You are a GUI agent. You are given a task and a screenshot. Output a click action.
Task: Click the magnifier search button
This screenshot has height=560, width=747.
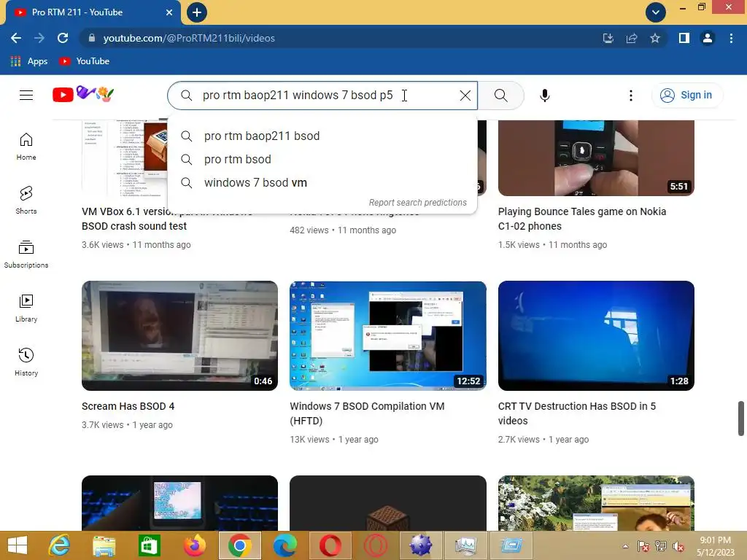click(x=500, y=96)
